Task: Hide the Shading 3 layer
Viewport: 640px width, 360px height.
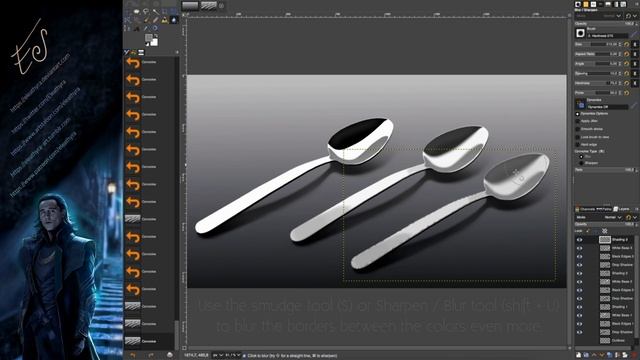Action: [580, 240]
